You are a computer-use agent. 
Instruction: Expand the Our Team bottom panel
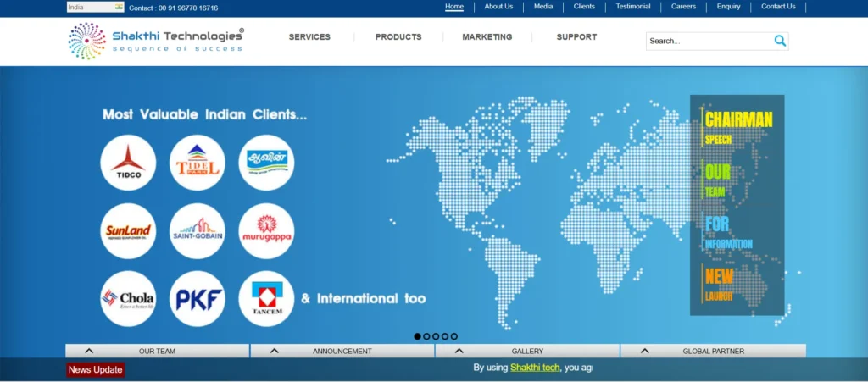click(157, 351)
